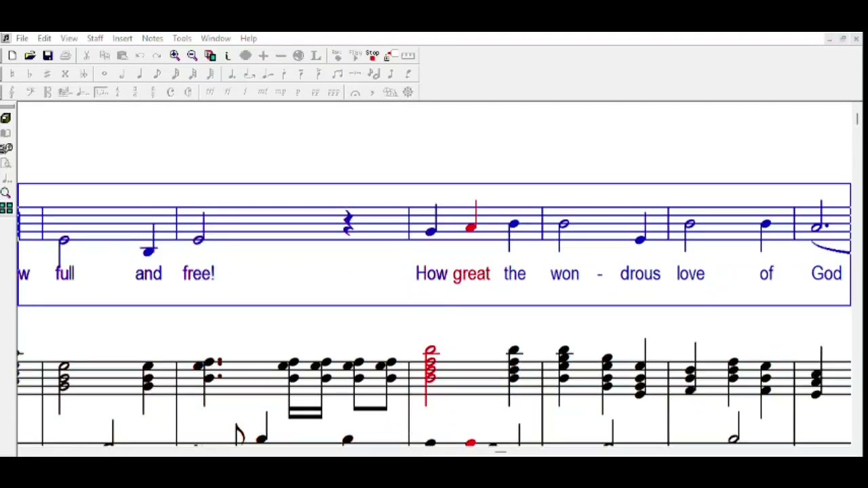Insert a breath mark comma
The width and height of the screenshot is (868, 488).
coord(372,92)
